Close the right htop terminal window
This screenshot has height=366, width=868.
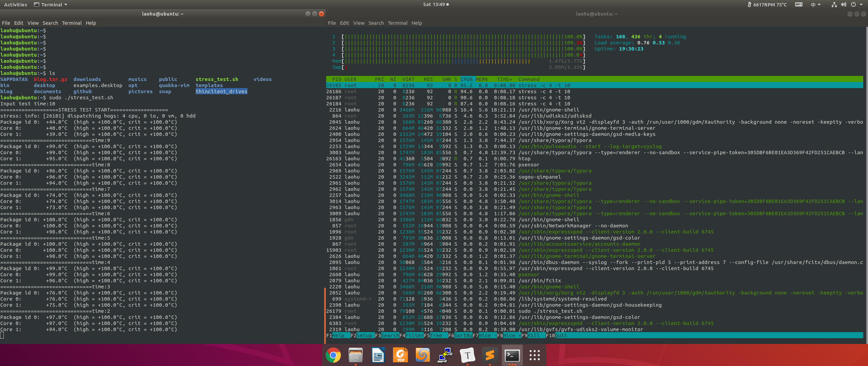864,14
